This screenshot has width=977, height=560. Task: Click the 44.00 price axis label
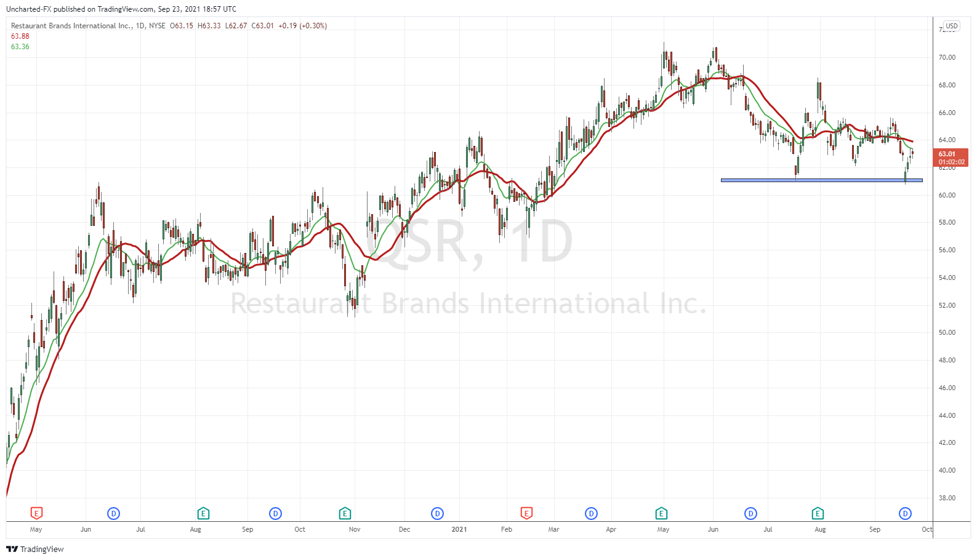click(x=947, y=415)
